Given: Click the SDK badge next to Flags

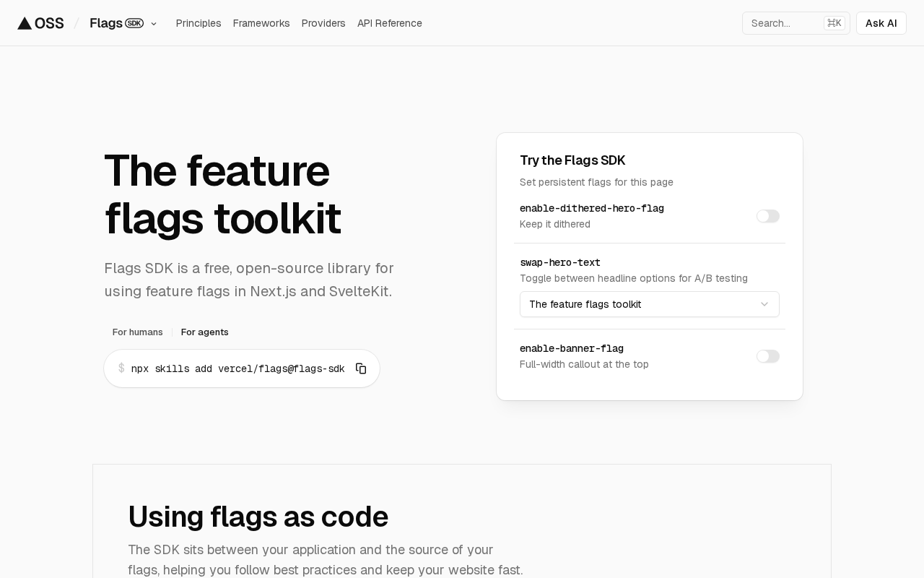Looking at the screenshot, I should pos(134,23).
